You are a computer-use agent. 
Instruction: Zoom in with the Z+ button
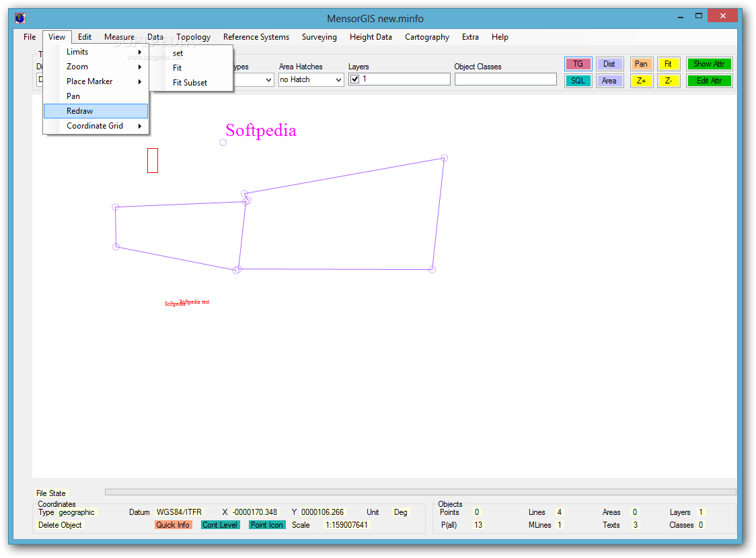(x=641, y=81)
